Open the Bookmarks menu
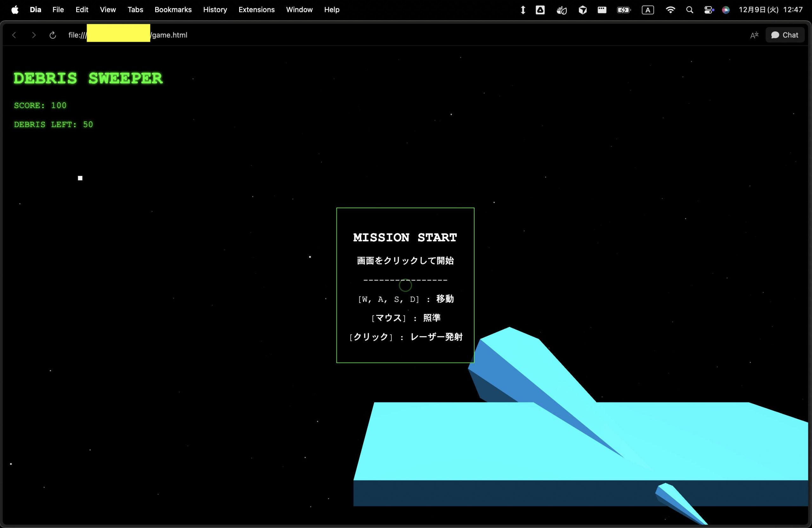This screenshot has height=528, width=812. click(173, 10)
